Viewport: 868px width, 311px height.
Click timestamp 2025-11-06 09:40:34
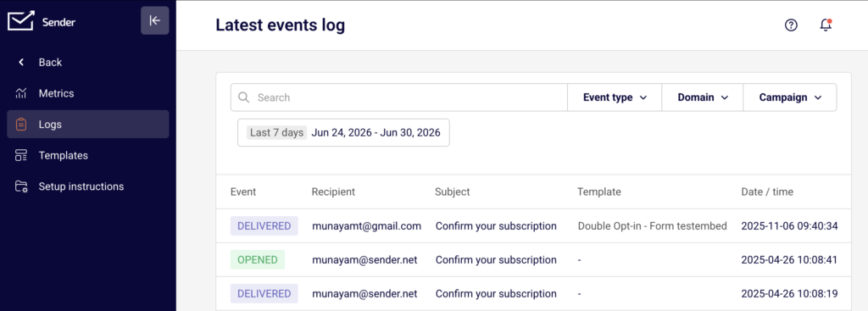click(x=789, y=225)
